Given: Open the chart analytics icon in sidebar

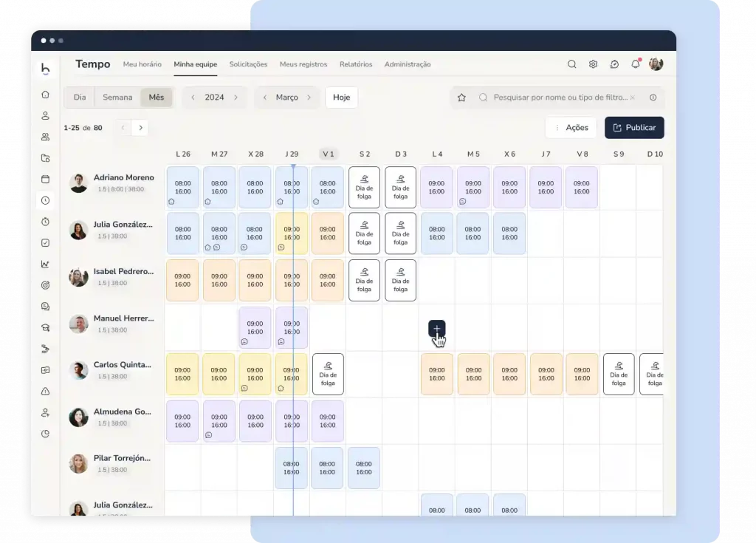Looking at the screenshot, I should click(45, 264).
